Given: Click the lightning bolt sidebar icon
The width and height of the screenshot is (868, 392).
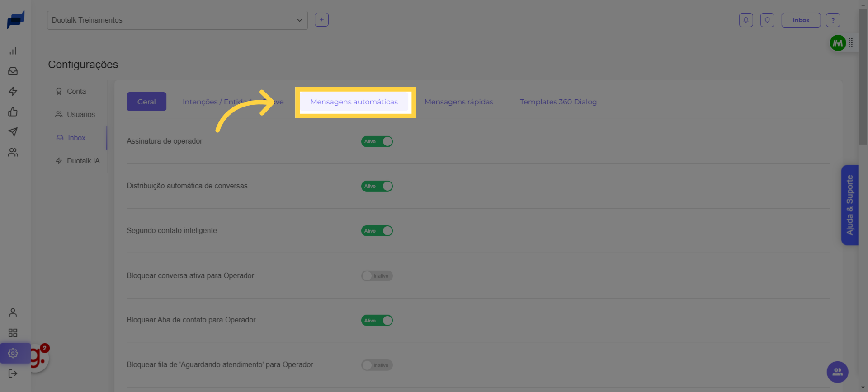Looking at the screenshot, I should click(13, 92).
